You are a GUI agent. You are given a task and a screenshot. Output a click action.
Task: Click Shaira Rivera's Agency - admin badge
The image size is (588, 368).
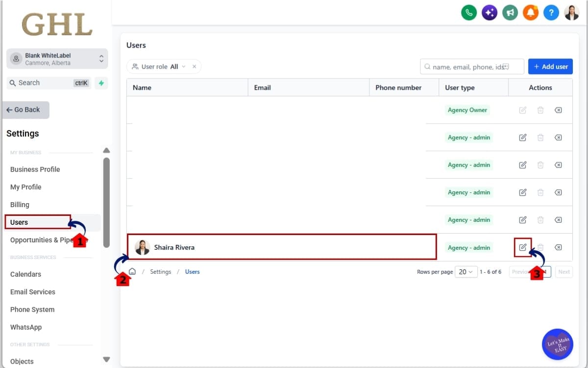coord(469,248)
